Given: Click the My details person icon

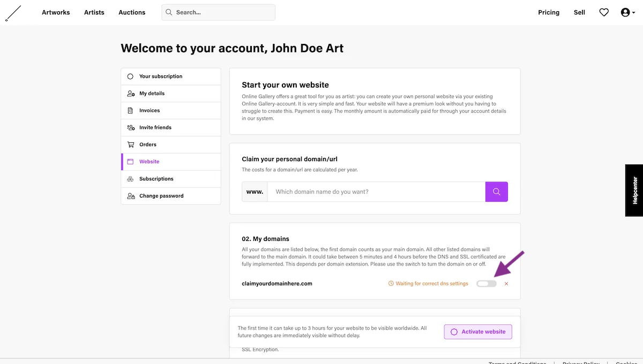Looking at the screenshot, I should point(131,94).
